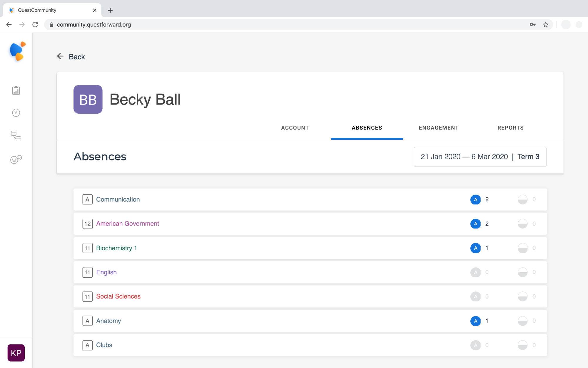Click the 12 grade badge beside American Government
Image resolution: width=588 pixels, height=368 pixels.
pos(88,224)
